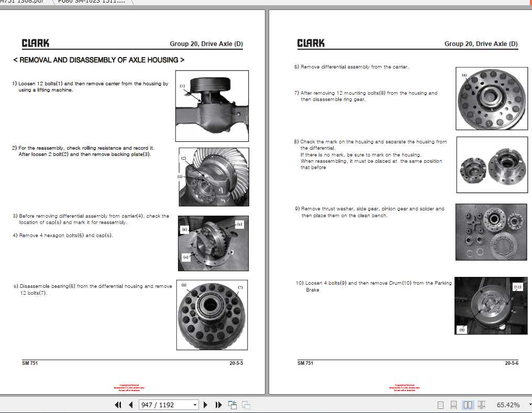Click the 'SM 751' footer on the left page
The image size is (532, 413).
30,363
